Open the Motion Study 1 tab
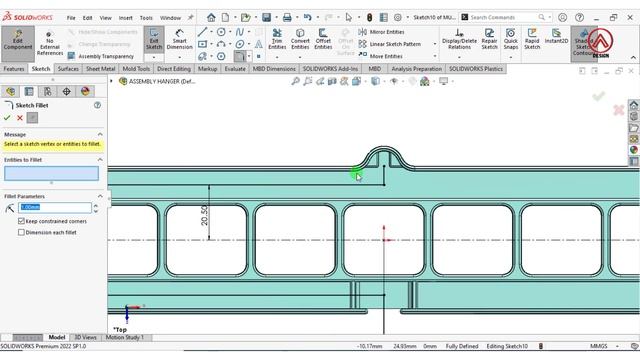Image resolution: width=640 pixels, height=360 pixels. (124, 338)
